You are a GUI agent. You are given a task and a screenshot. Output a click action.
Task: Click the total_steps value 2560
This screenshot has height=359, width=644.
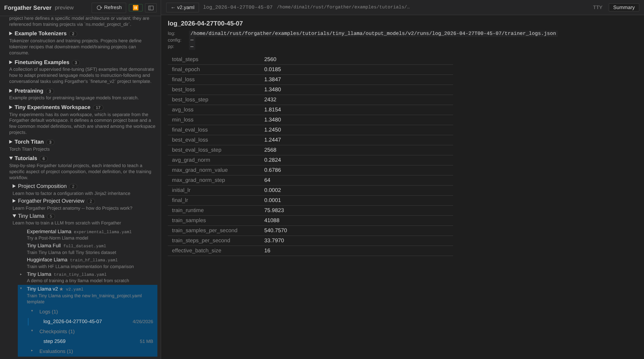[x=270, y=59]
